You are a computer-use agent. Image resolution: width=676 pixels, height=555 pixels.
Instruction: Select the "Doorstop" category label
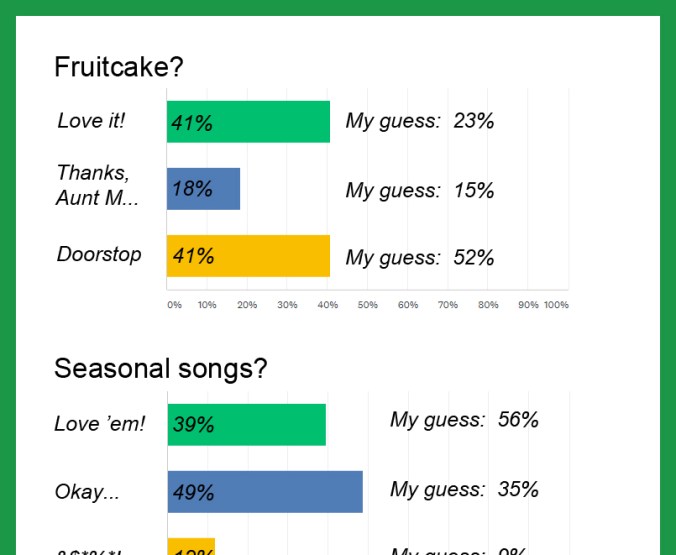pos(99,254)
